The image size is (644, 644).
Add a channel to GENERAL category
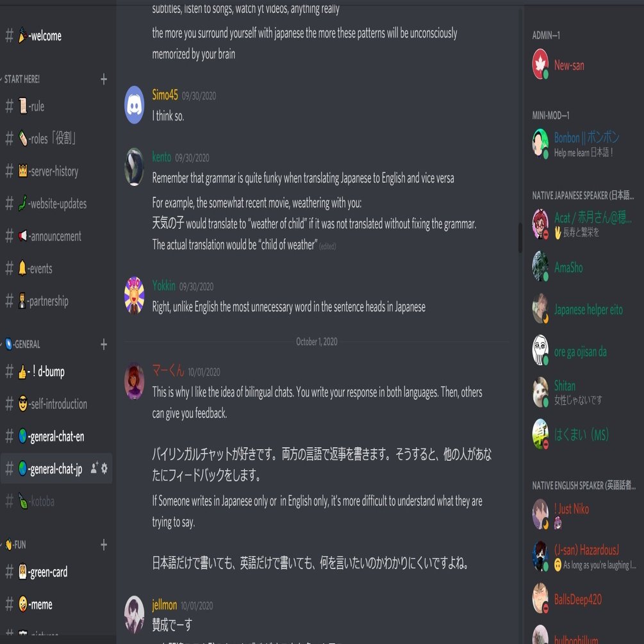tap(104, 344)
